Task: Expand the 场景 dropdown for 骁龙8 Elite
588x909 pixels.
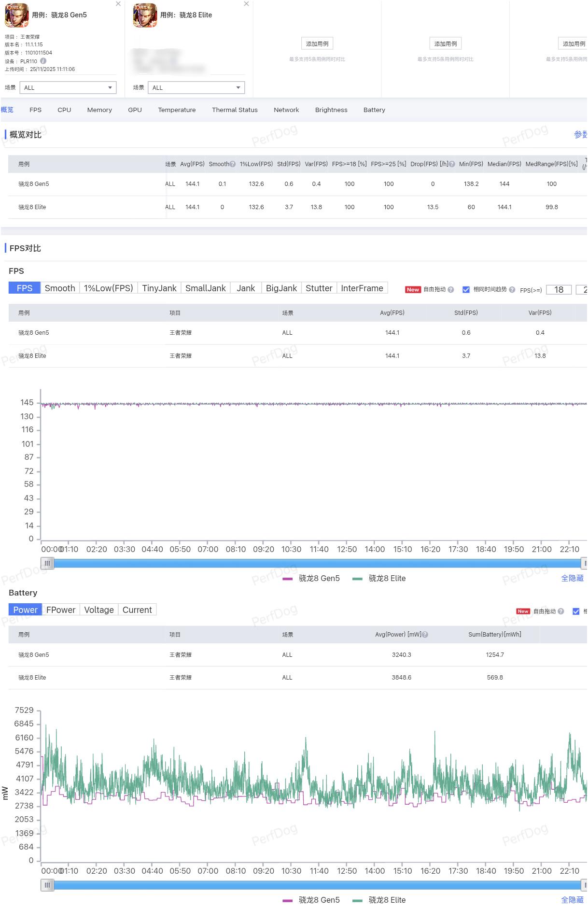Action: pos(196,88)
